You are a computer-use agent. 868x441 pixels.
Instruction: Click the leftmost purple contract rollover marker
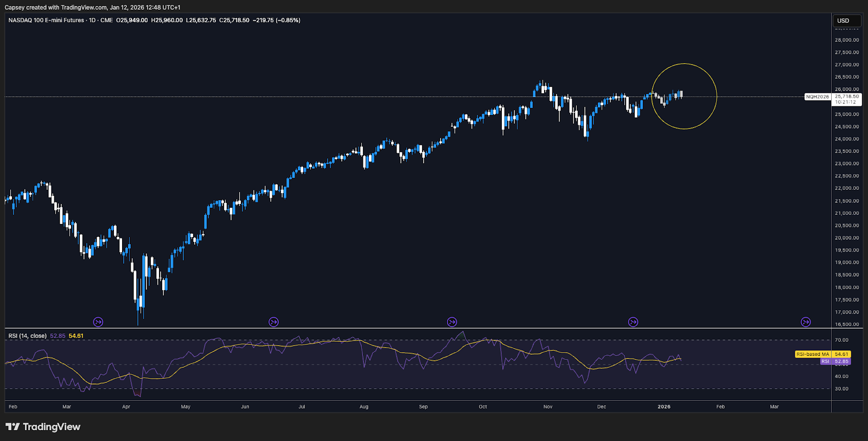(98, 322)
